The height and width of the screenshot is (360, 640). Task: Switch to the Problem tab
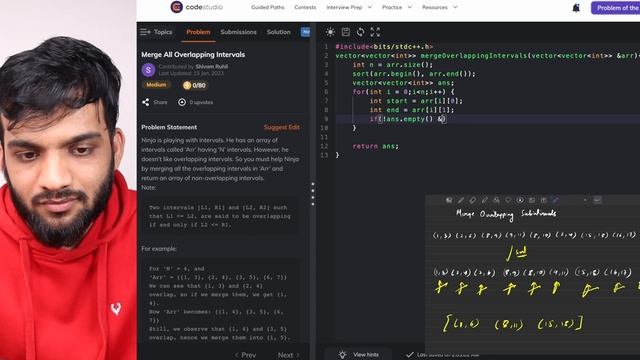[x=198, y=32]
